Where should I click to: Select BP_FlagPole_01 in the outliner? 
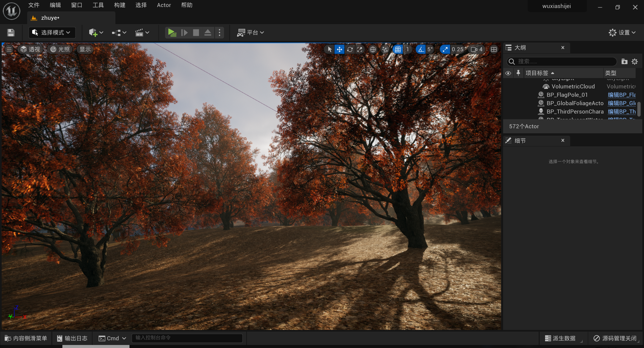(x=567, y=95)
